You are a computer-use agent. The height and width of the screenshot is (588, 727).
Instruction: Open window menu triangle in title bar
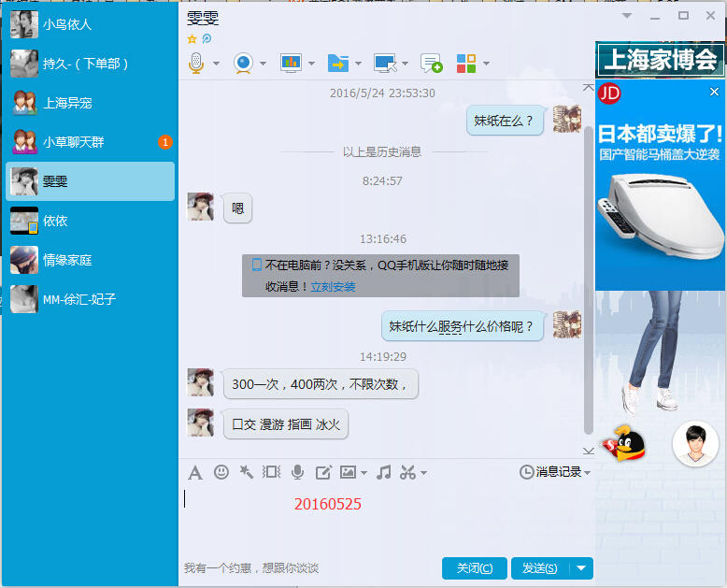coord(627,16)
